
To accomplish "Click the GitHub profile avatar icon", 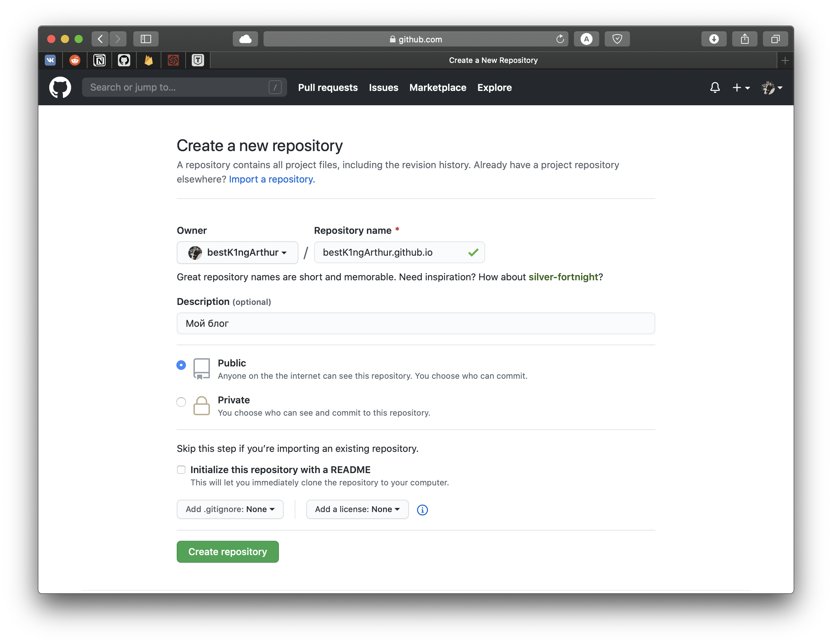I will tap(769, 87).
